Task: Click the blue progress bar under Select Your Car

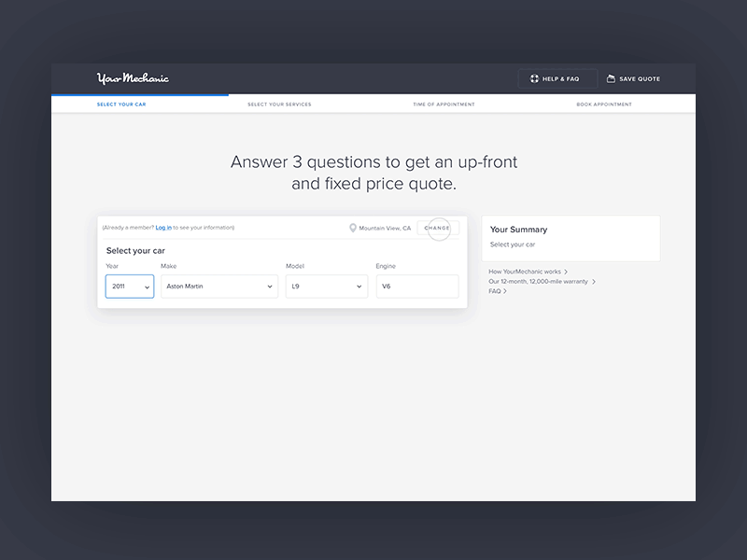Action: pyautogui.click(x=140, y=94)
